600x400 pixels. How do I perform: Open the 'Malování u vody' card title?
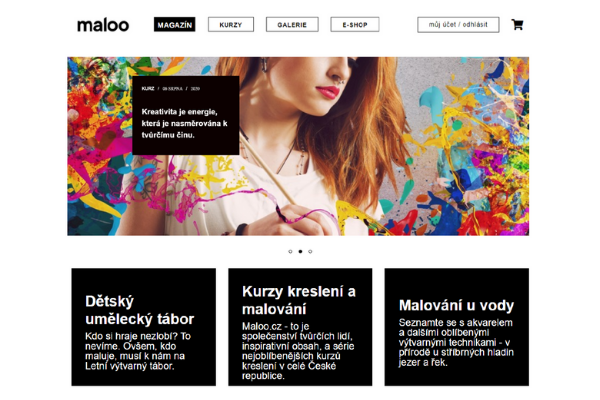click(456, 305)
